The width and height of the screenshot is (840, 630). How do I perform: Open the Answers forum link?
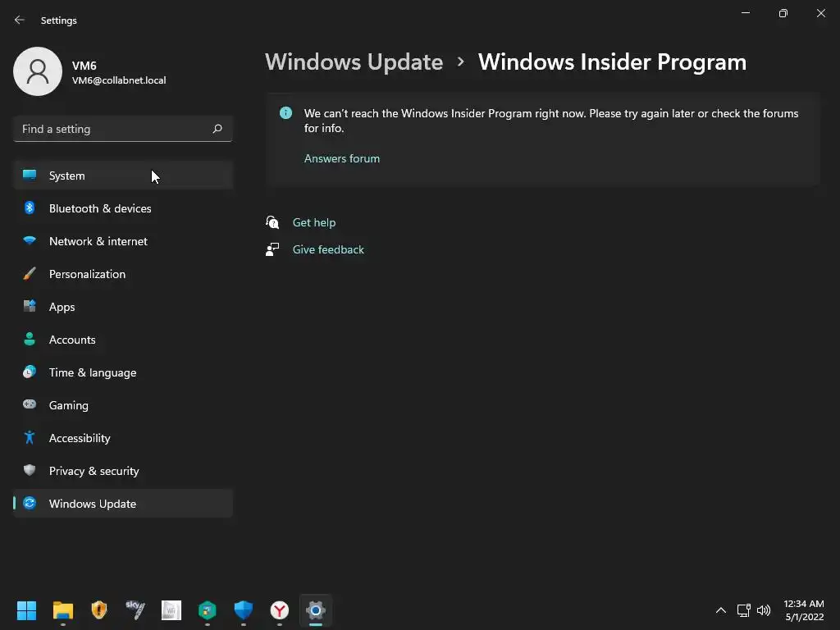(342, 158)
